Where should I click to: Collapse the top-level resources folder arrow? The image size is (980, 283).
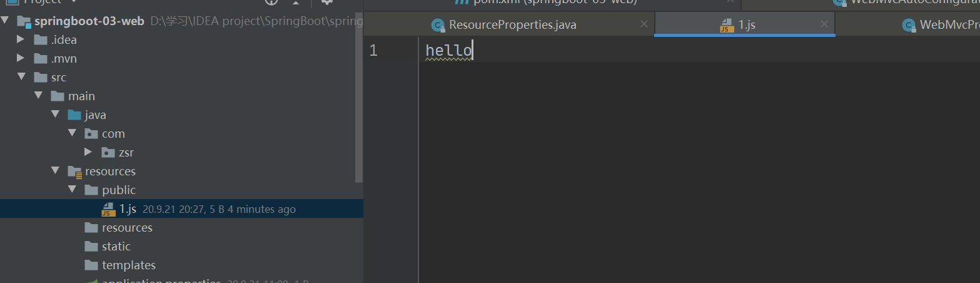pyautogui.click(x=56, y=171)
